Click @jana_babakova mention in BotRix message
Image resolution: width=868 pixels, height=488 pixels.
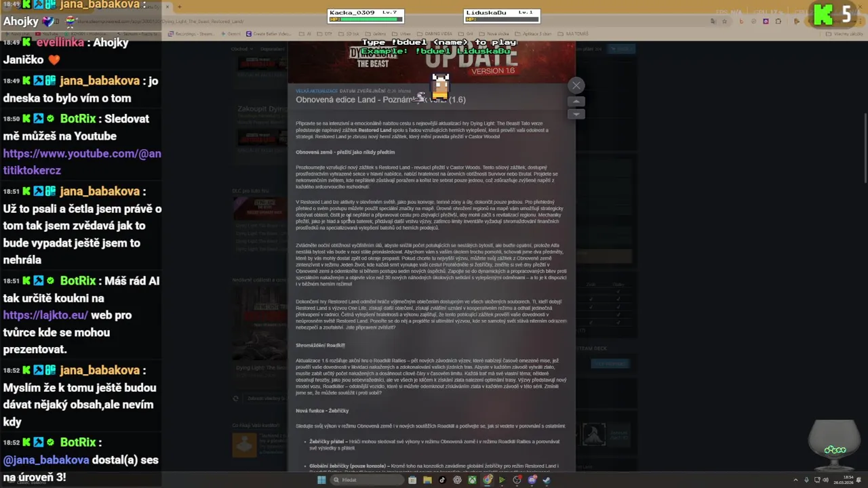click(x=46, y=460)
